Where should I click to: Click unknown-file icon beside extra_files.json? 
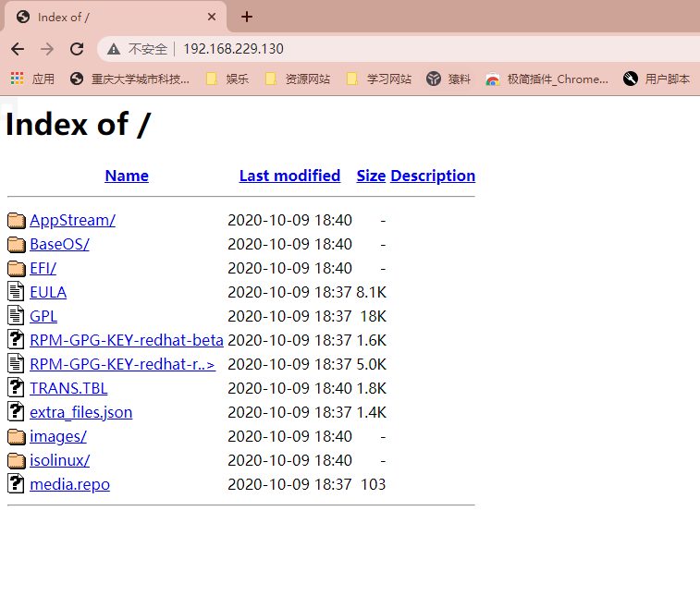(x=16, y=412)
